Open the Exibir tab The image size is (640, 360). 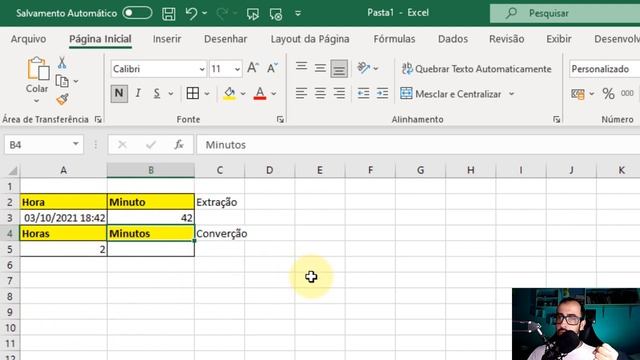(559, 39)
